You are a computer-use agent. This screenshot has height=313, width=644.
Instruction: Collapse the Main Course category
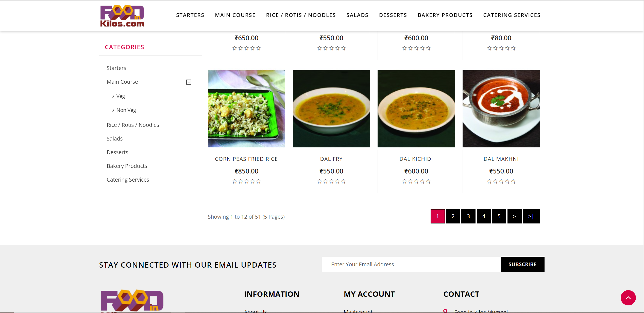189,82
